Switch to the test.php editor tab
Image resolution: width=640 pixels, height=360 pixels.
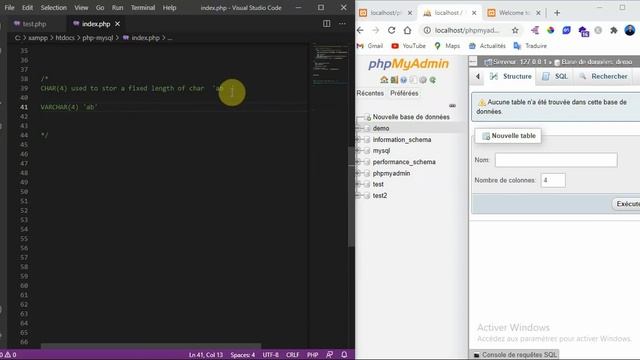(x=34, y=24)
